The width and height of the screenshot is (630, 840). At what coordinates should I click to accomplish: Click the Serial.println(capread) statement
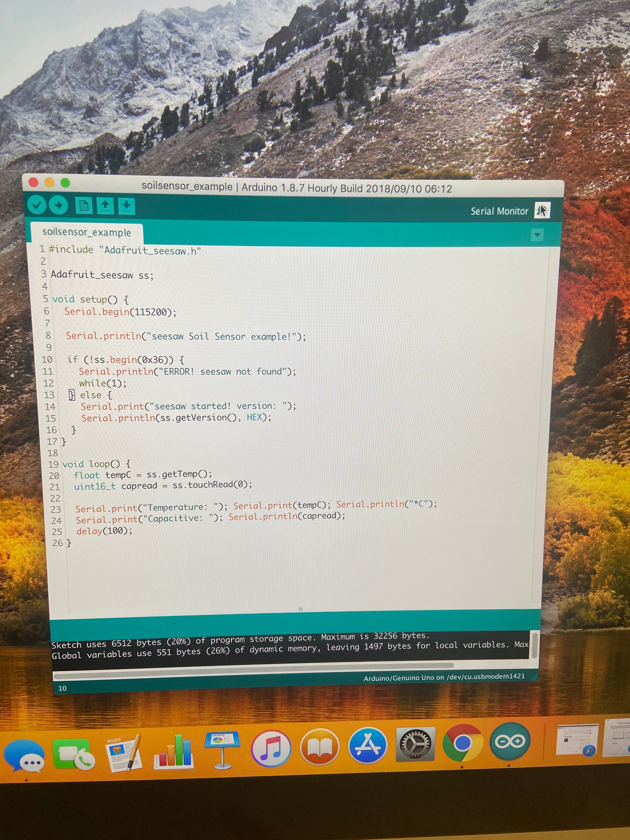[287, 516]
